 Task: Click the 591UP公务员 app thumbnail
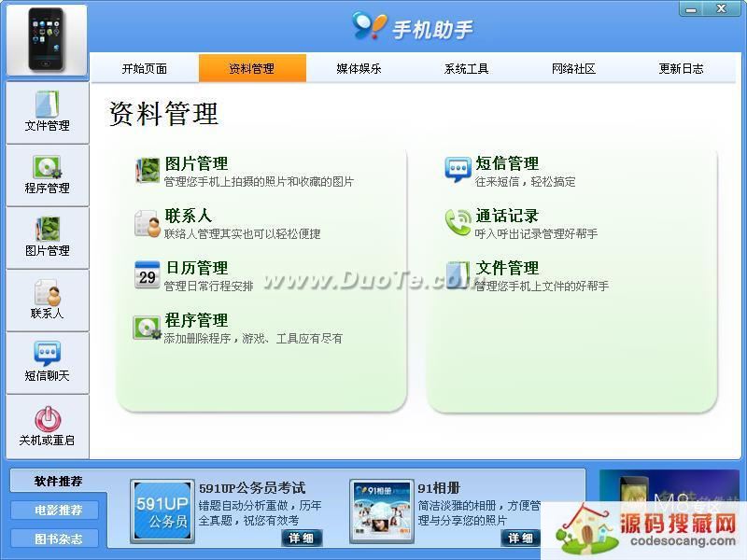[162, 511]
